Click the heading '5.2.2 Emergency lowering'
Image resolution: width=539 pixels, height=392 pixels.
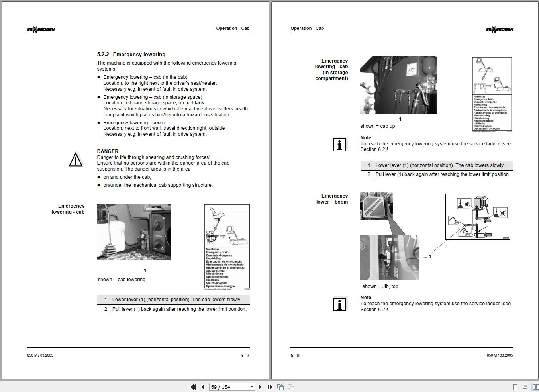point(131,55)
